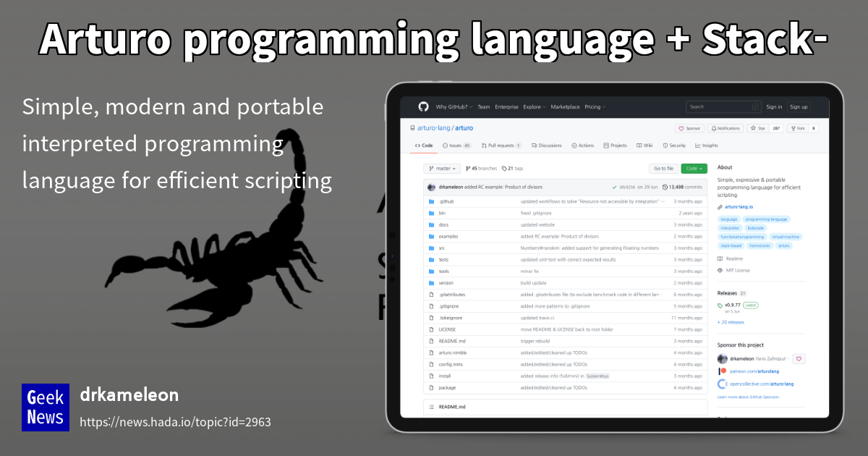Image resolution: width=868 pixels, height=456 pixels.
Task: Click the v0.9.77 release tag
Action: [733, 305]
